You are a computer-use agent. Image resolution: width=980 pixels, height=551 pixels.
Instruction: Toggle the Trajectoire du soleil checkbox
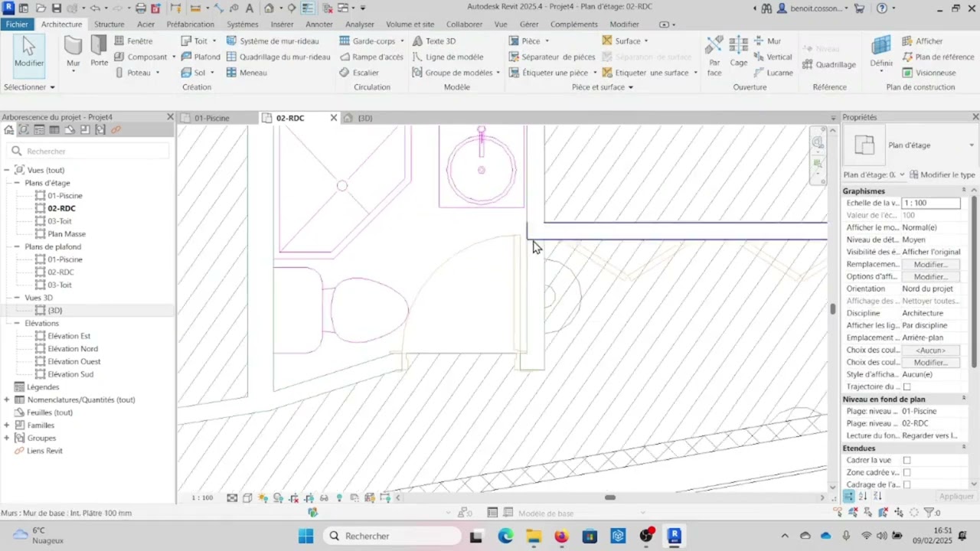pos(907,387)
